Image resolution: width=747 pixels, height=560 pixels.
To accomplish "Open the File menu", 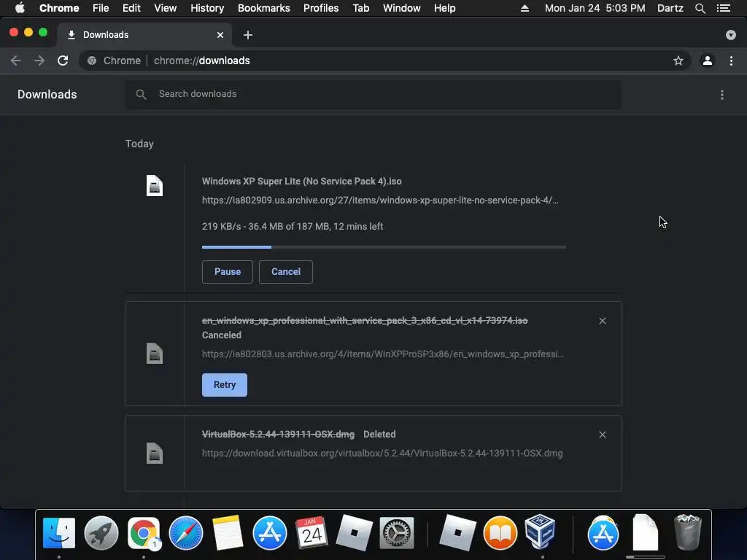I will tap(101, 8).
